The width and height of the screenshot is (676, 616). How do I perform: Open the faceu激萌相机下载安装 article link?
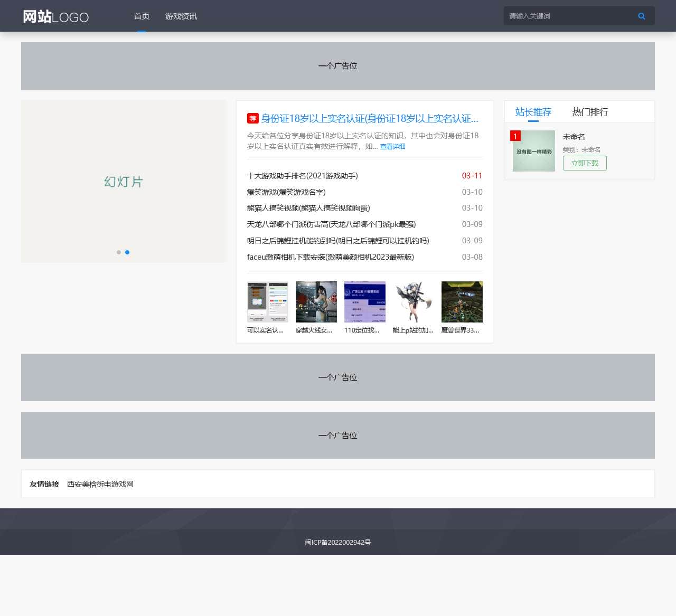(331, 257)
